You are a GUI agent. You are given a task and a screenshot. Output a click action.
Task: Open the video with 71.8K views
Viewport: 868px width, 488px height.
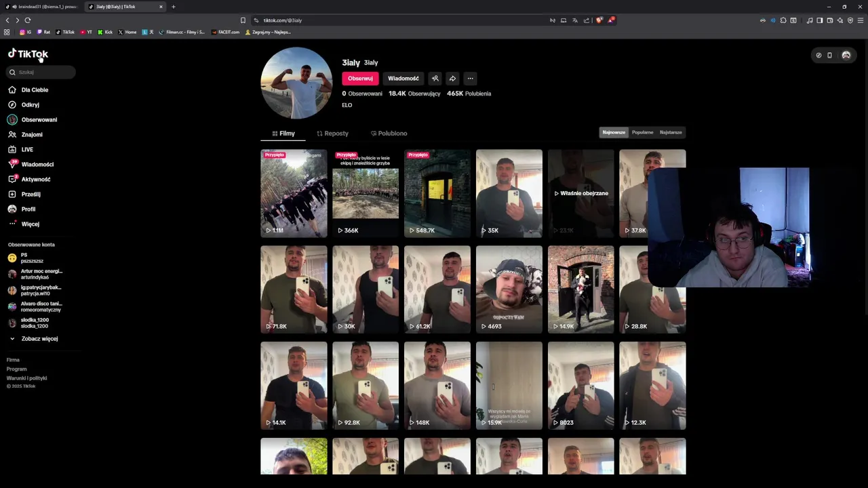coord(294,289)
